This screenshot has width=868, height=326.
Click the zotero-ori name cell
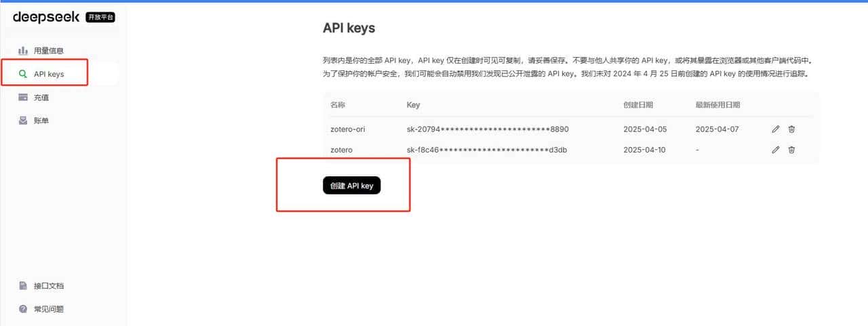348,129
